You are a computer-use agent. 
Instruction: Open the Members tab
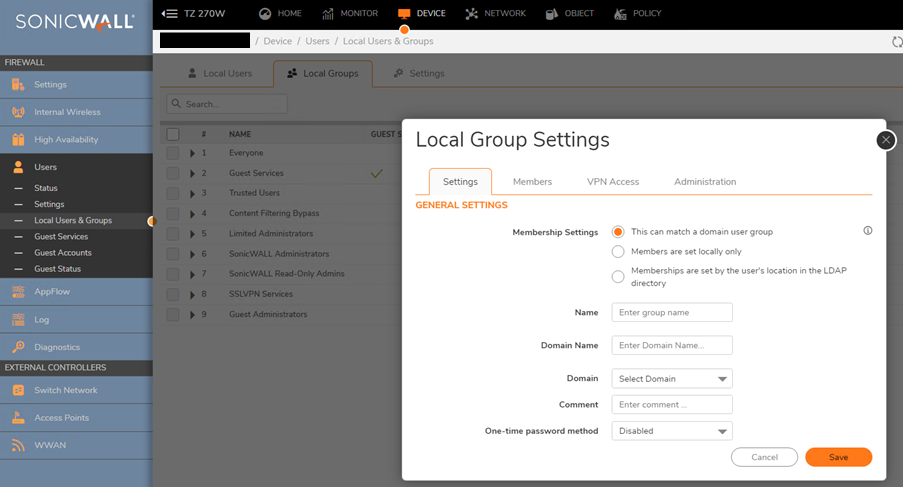532,182
